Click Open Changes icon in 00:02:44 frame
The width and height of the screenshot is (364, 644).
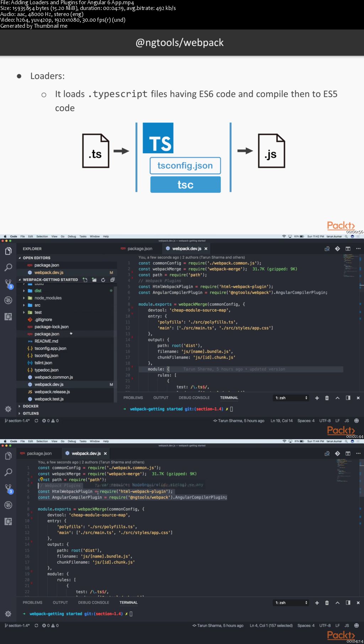(327, 249)
